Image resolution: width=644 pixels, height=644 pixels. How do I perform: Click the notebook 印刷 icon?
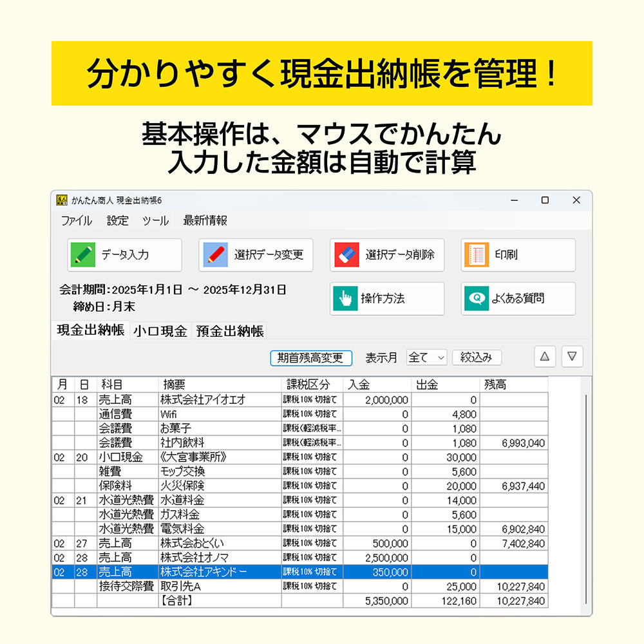[x=477, y=254]
